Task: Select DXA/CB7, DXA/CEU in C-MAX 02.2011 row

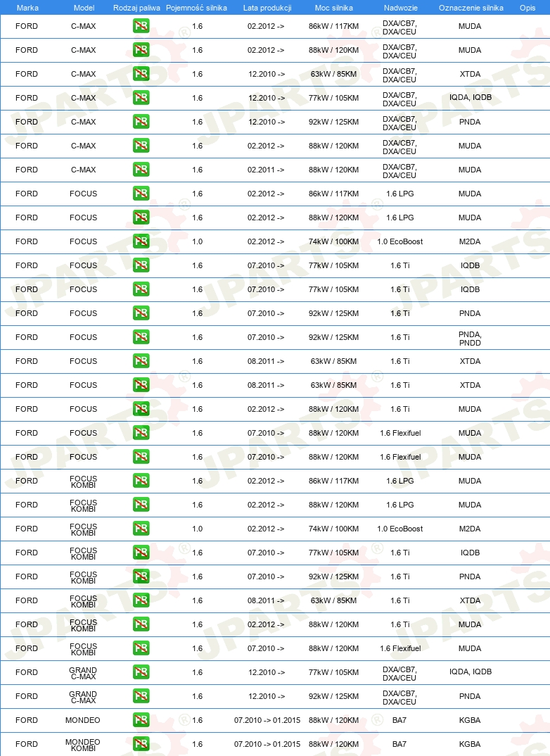Action: 399,171
